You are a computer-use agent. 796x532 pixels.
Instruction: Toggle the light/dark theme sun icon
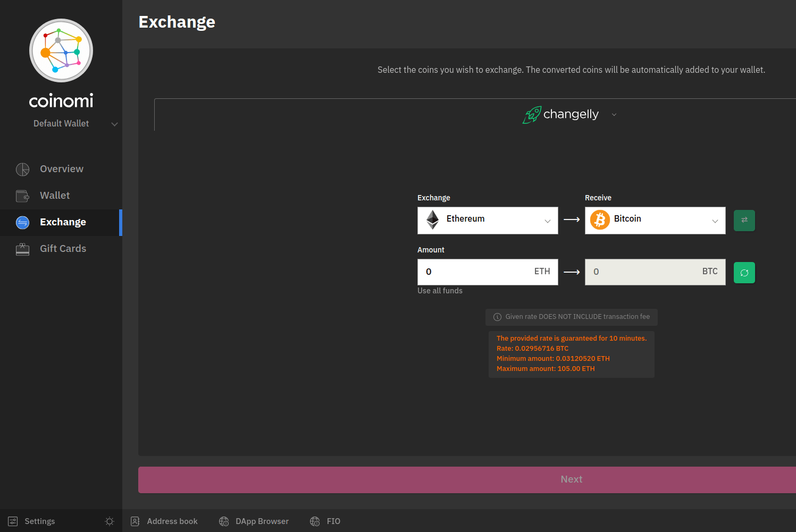(110, 521)
